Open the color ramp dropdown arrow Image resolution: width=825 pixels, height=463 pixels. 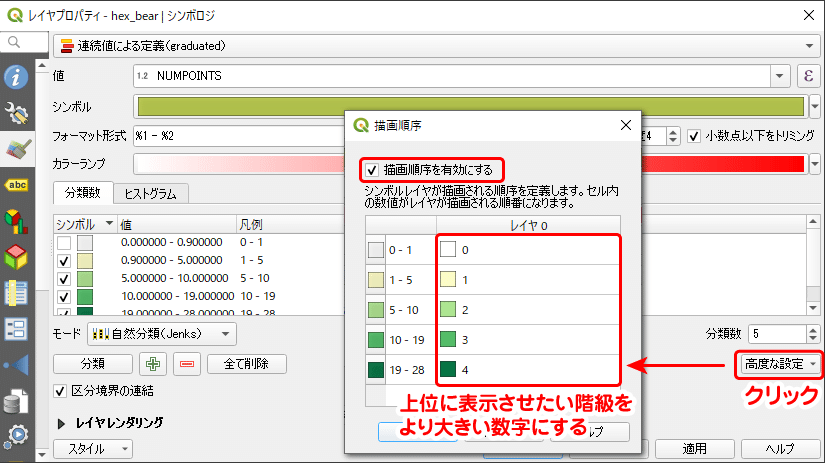pos(814,164)
